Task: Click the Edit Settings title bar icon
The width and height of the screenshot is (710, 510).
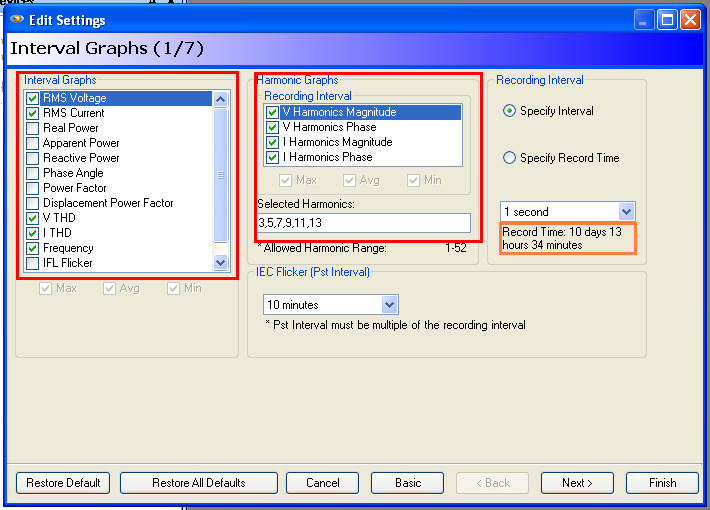Action: coord(17,20)
